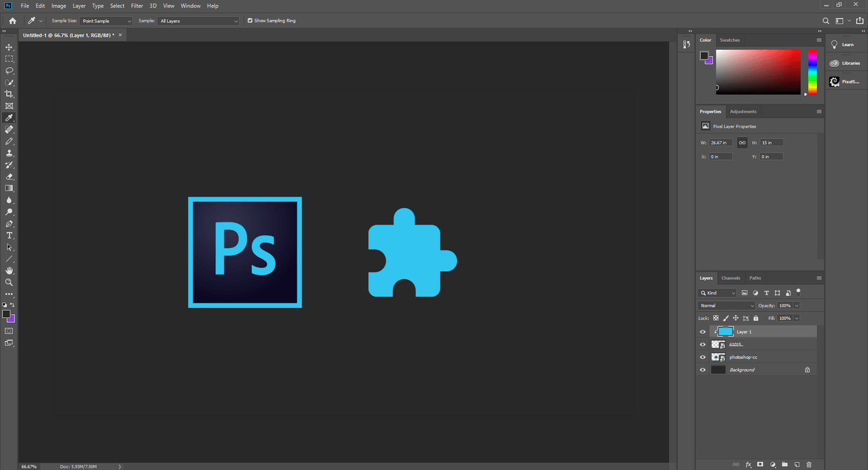The height and width of the screenshot is (470, 868).
Task: Open the Filter menu
Action: pos(137,6)
